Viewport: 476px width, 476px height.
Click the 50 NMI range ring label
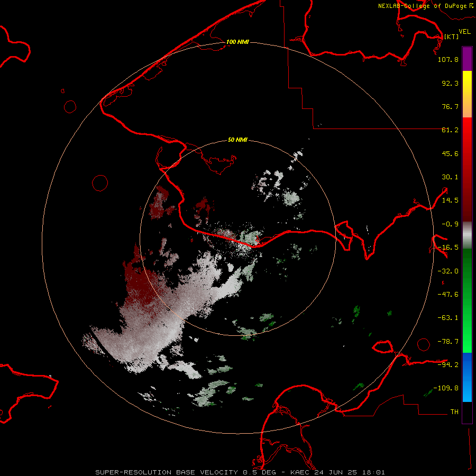(x=237, y=140)
